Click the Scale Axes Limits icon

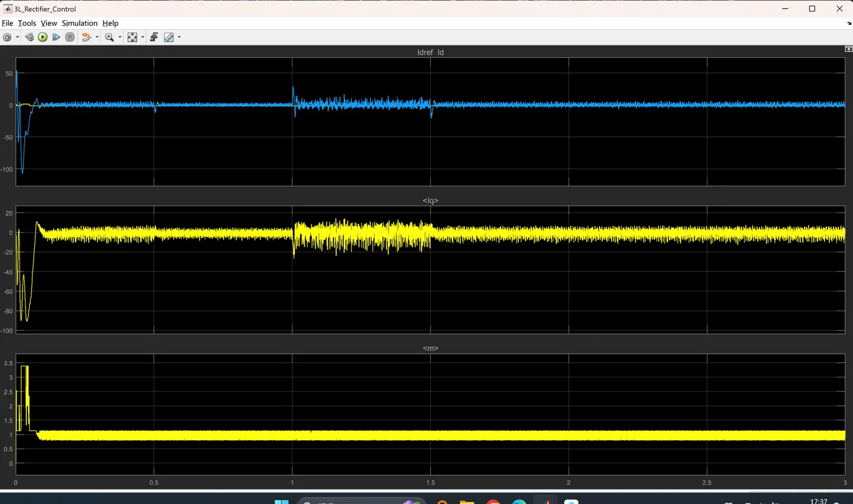click(132, 37)
